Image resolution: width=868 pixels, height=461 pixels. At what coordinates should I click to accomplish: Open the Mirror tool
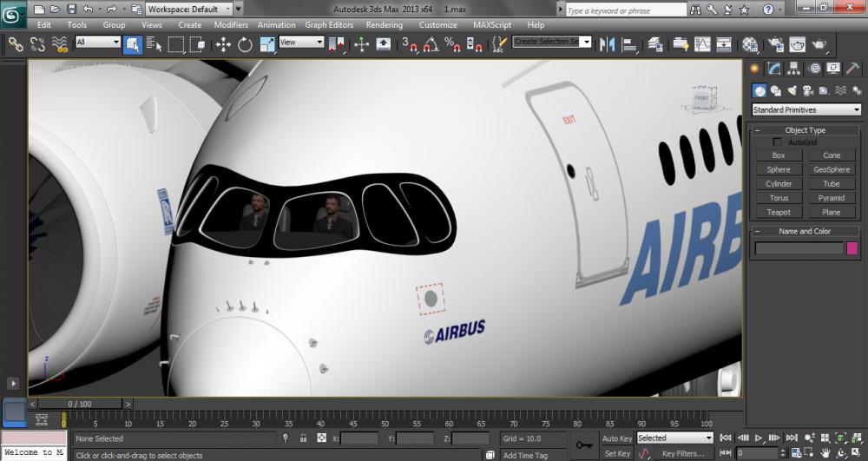[x=608, y=44]
